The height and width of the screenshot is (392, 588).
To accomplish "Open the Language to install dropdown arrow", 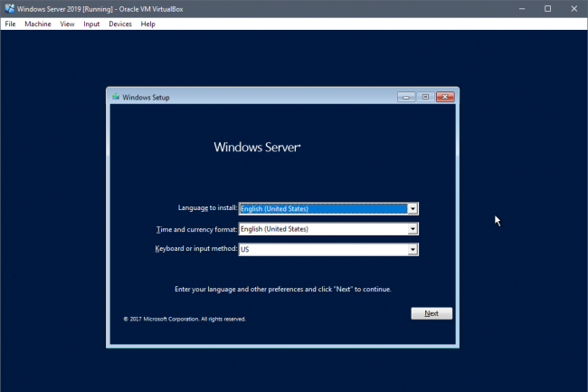I will [x=413, y=209].
